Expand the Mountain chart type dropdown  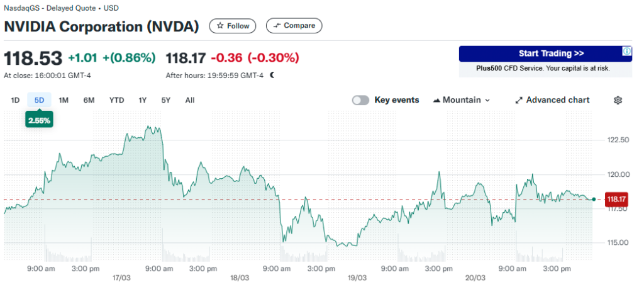click(462, 100)
